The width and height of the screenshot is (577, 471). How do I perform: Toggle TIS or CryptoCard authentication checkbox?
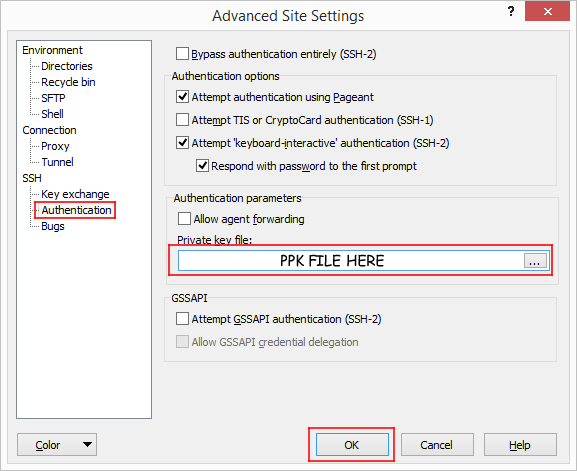click(182, 120)
